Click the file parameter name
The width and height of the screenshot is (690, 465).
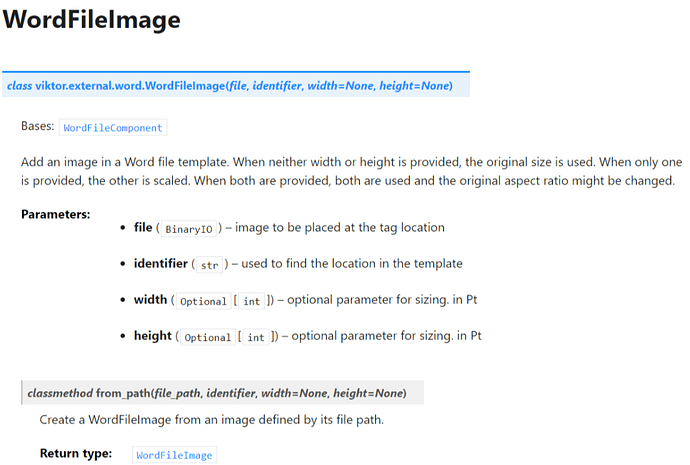[x=143, y=227]
